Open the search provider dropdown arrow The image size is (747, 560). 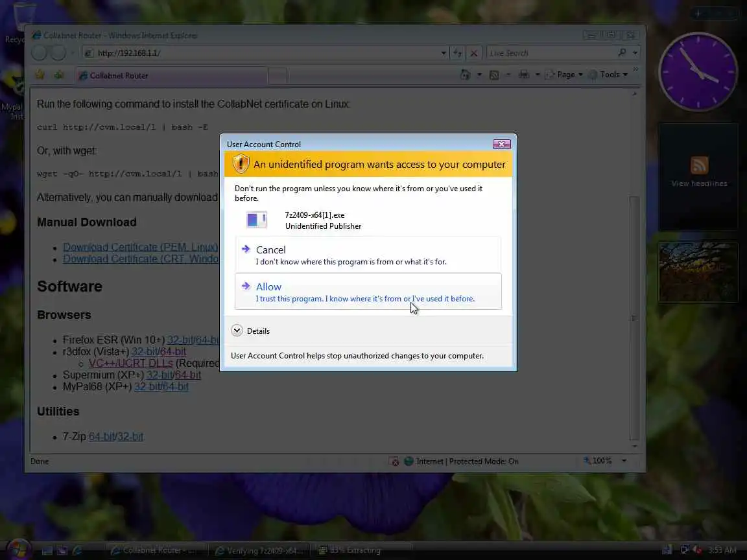point(635,53)
